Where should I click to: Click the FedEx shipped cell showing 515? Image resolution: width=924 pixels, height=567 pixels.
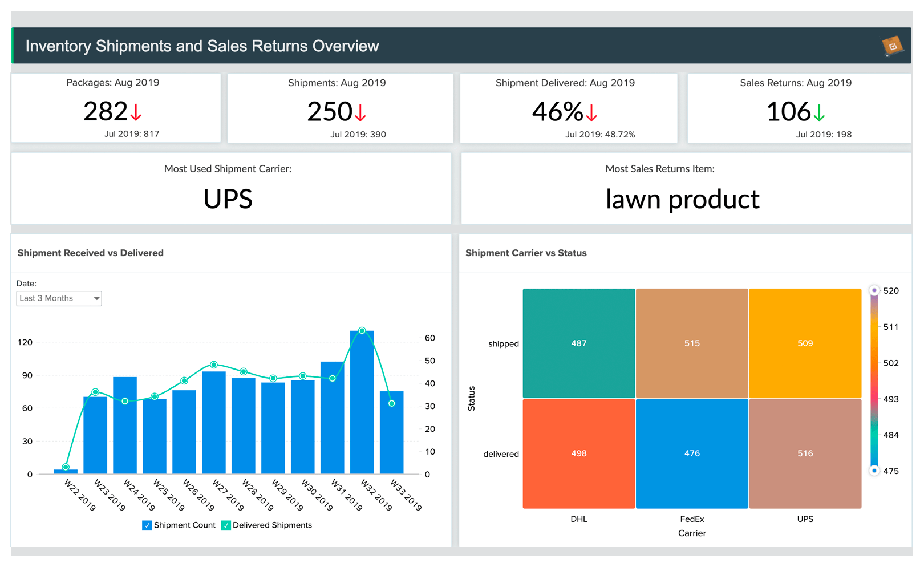692,343
